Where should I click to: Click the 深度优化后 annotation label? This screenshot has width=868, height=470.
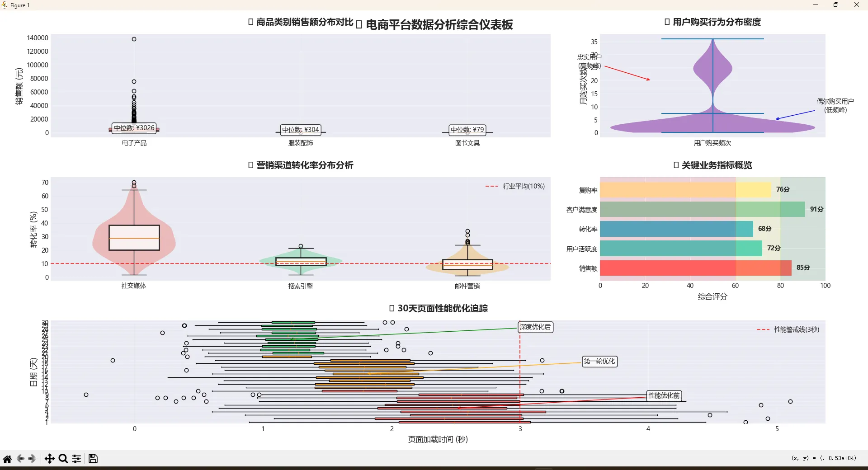[x=535, y=327]
